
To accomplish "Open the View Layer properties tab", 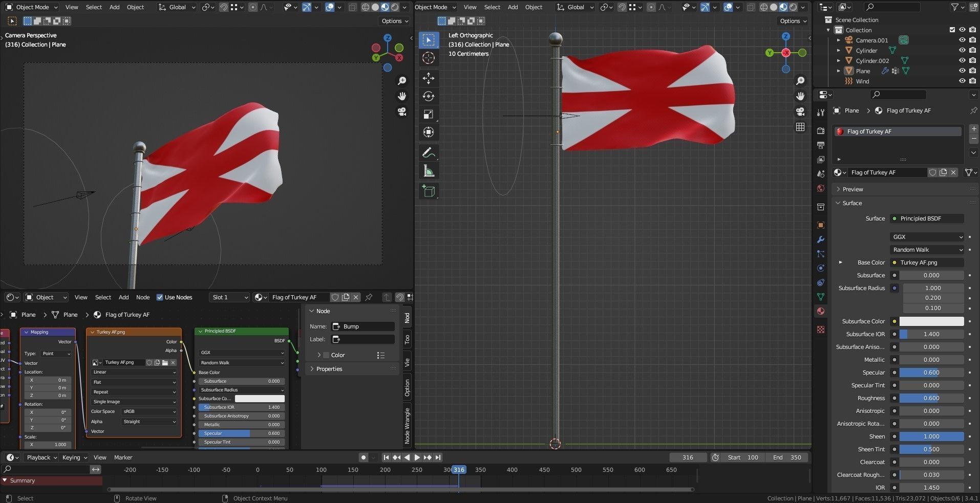I will pyautogui.click(x=821, y=160).
